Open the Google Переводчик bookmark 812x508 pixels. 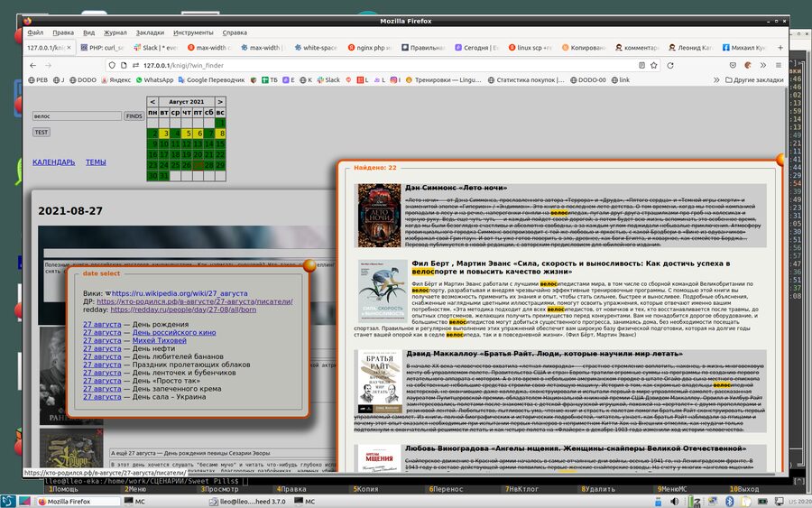click(211, 79)
